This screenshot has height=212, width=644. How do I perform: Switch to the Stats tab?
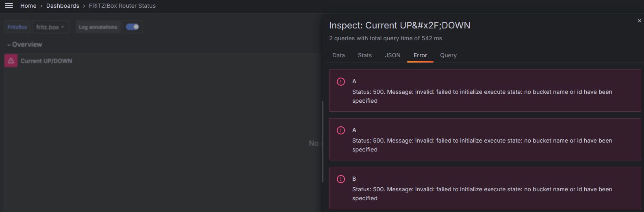[x=365, y=55]
